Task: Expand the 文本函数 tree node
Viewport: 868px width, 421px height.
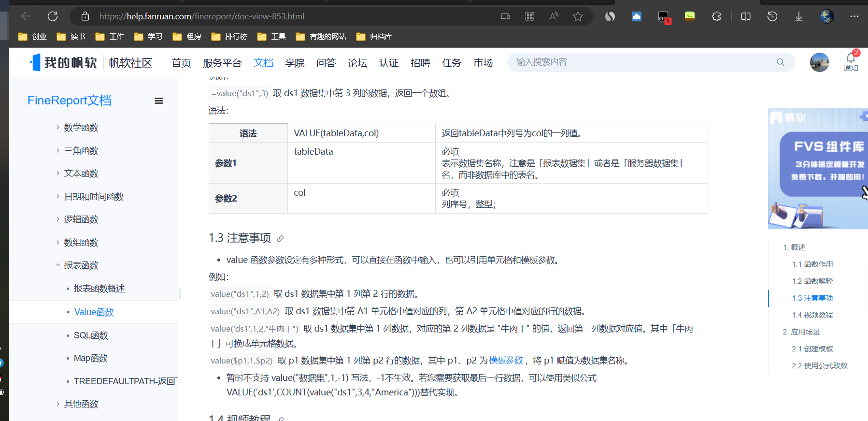Action: pos(58,174)
